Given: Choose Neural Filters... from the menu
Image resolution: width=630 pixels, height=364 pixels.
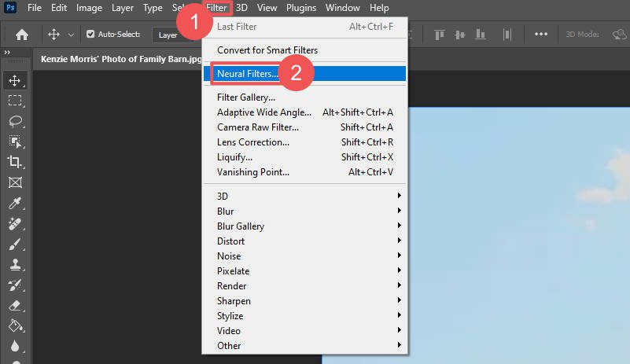Looking at the screenshot, I should (304, 74).
